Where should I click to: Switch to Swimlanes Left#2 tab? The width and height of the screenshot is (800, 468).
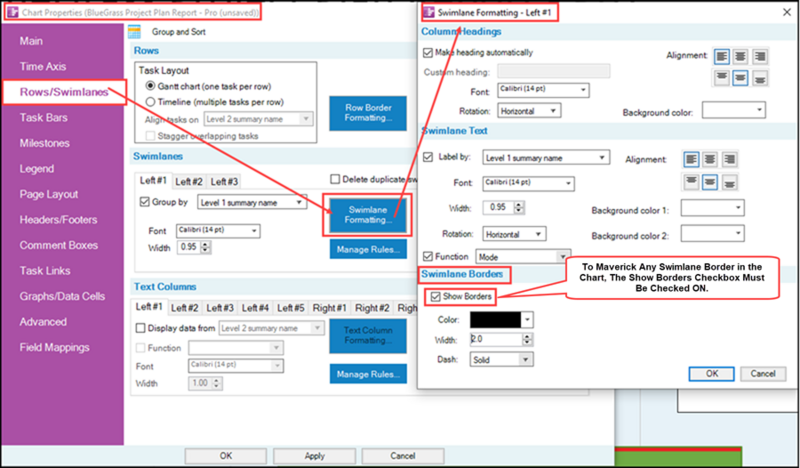189,182
